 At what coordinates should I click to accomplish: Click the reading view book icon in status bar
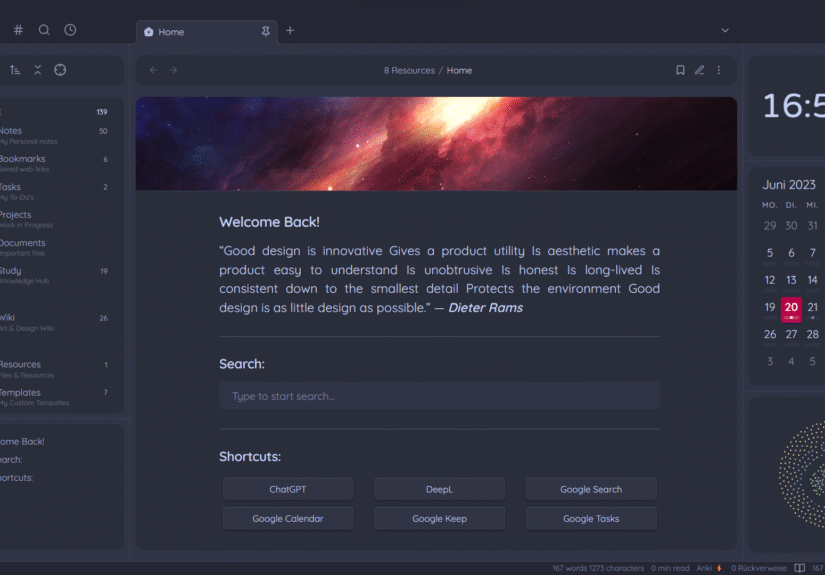799,568
